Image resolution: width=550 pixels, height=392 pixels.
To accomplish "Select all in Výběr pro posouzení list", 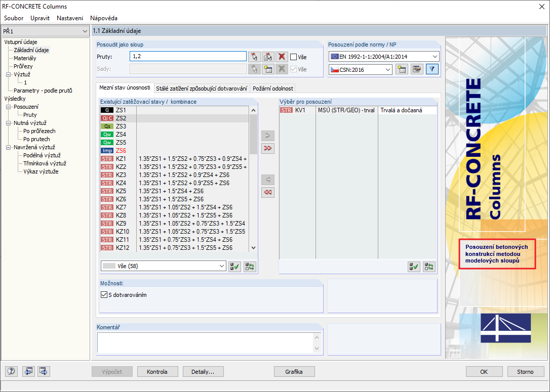I will 414,267.
